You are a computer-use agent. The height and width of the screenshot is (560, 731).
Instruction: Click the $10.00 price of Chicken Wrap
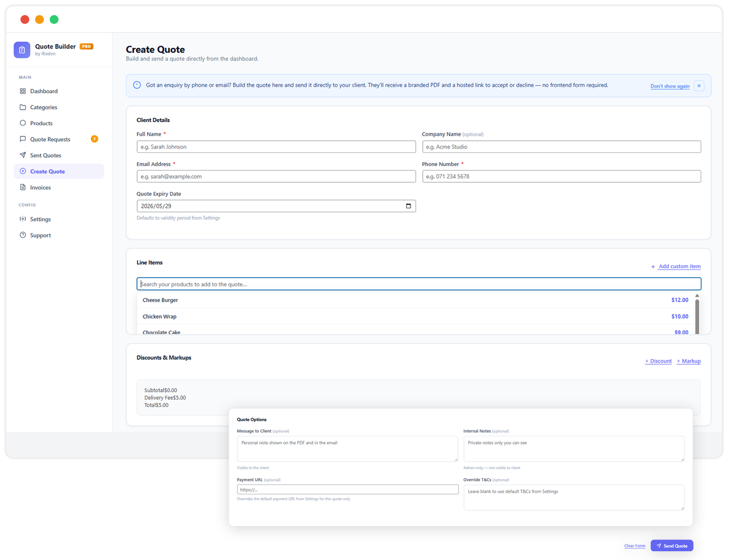point(679,317)
